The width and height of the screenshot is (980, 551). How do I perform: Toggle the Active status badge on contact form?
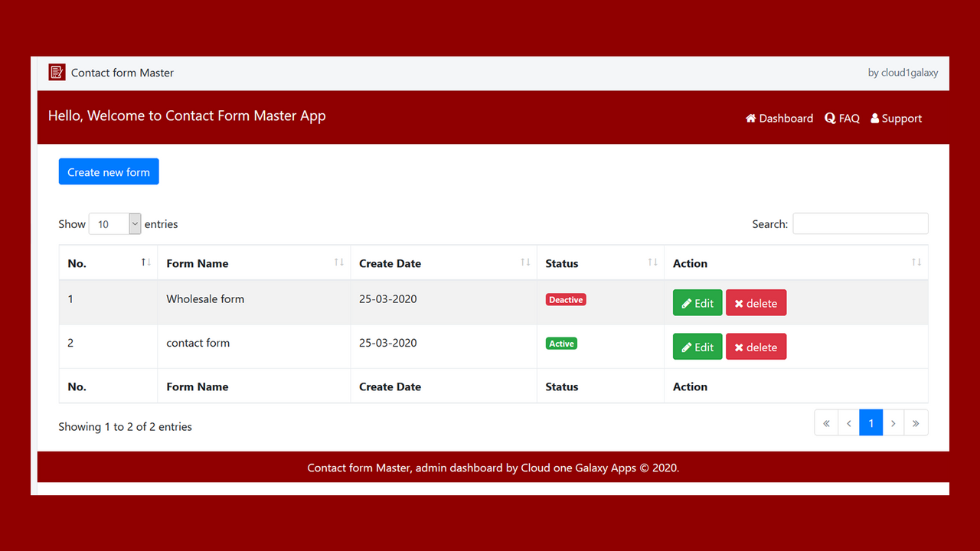pyautogui.click(x=561, y=343)
